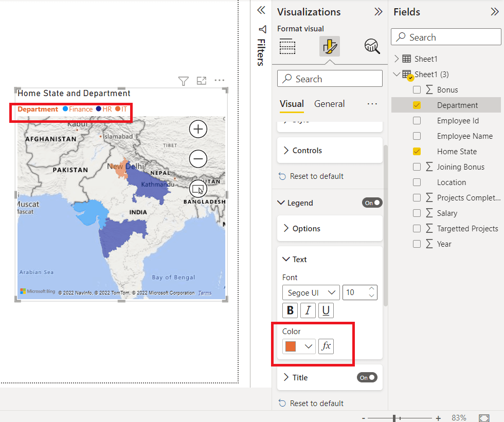Open the fx conditional formatting for legend color

(326, 346)
